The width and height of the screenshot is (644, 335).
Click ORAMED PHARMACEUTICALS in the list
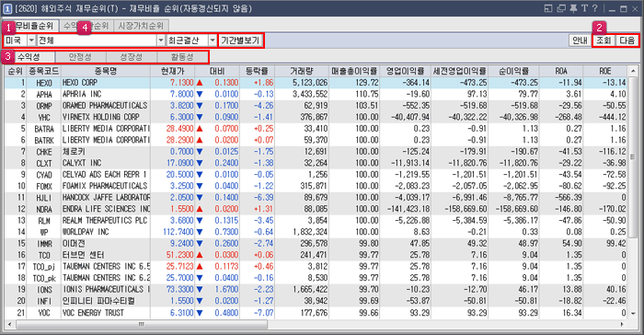pos(105,106)
